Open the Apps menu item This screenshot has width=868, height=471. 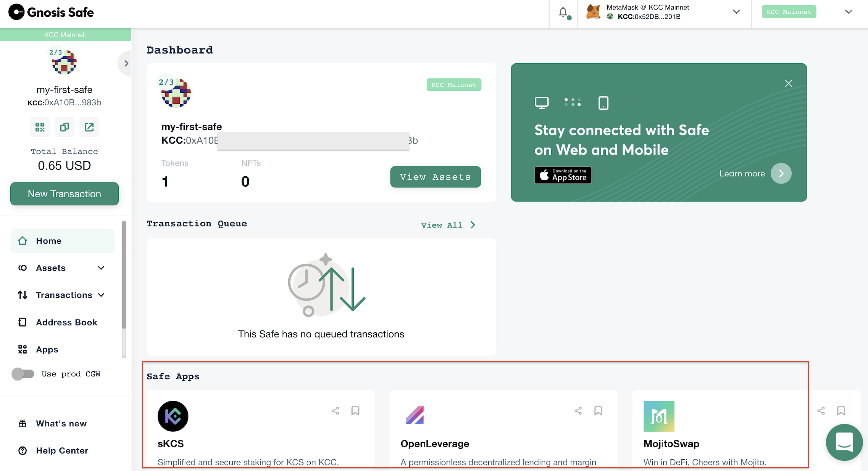pyautogui.click(x=47, y=350)
